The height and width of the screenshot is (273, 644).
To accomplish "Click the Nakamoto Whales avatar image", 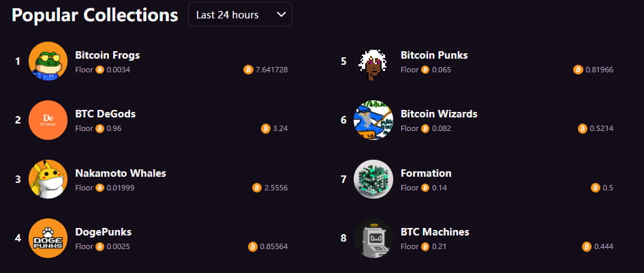I will 48,179.
